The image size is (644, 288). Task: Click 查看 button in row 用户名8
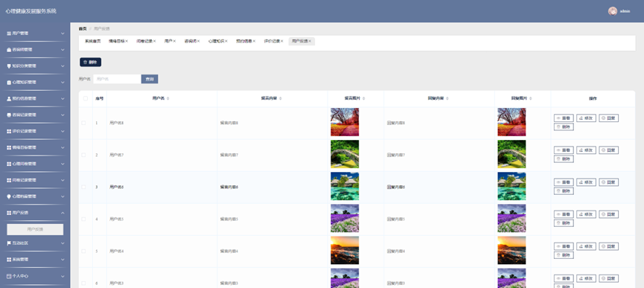tap(564, 118)
